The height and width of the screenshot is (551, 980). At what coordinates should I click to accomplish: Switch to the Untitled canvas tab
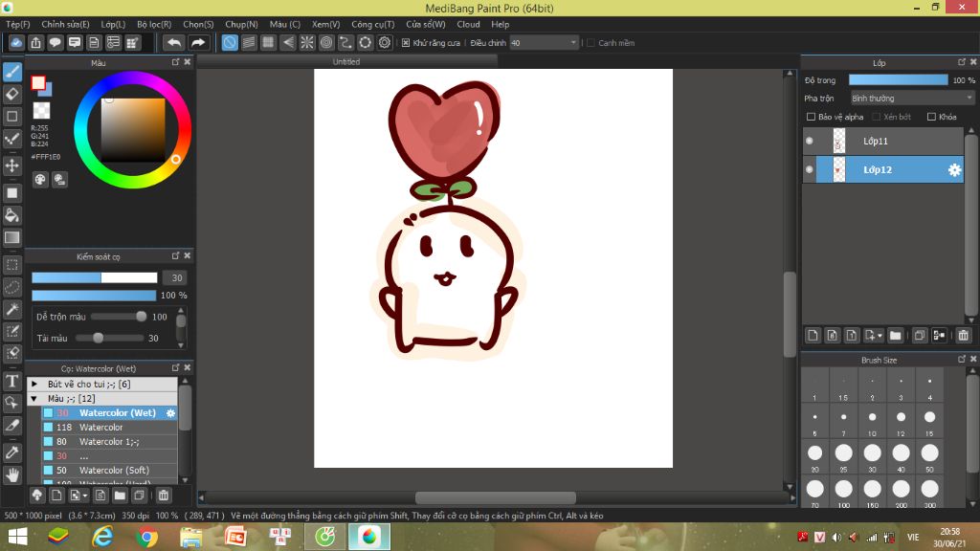pos(346,61)
